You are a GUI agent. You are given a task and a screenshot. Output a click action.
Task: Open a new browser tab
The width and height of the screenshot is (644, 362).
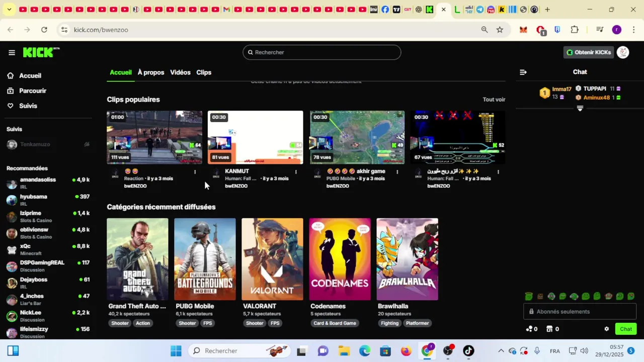click(547, 10)
